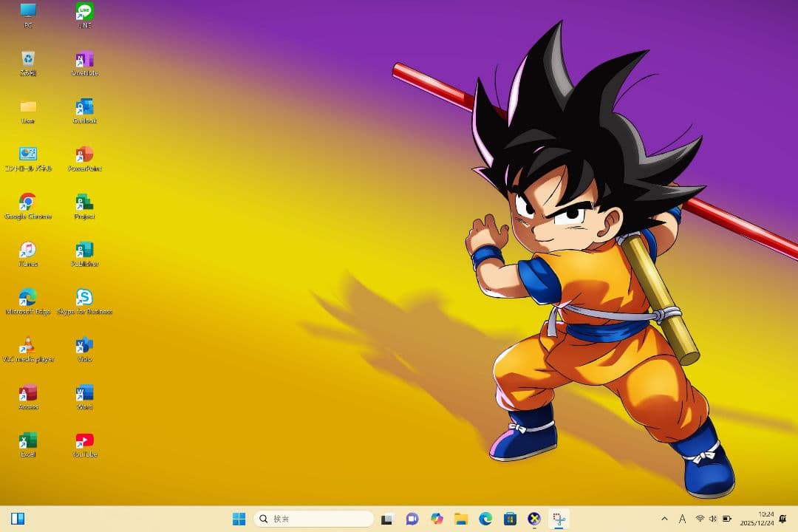
Task: Open File Explorer from the taskbar
Action: (x=461, y=519)
